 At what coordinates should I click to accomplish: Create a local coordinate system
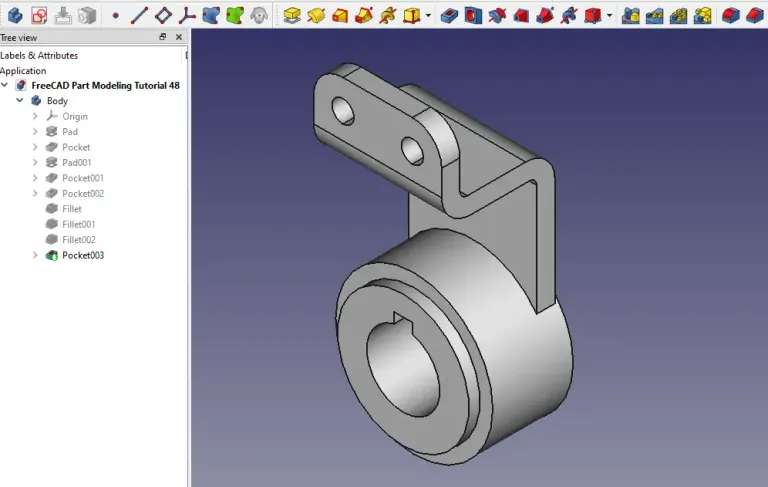187,15
